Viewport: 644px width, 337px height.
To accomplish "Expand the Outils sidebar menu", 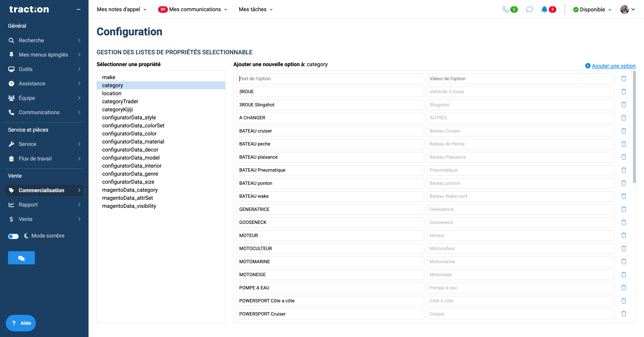I will pos(44,69).
